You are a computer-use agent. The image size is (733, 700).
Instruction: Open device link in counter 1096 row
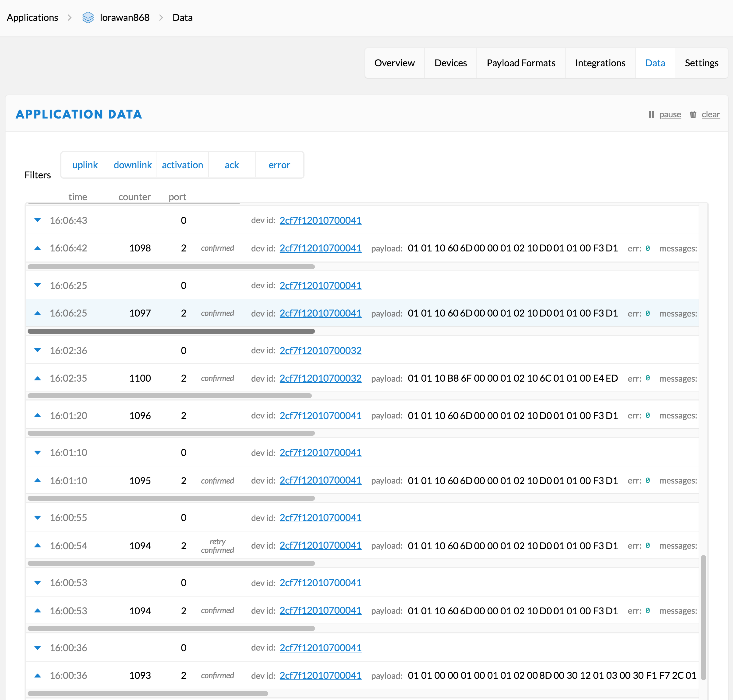(320, 415)
